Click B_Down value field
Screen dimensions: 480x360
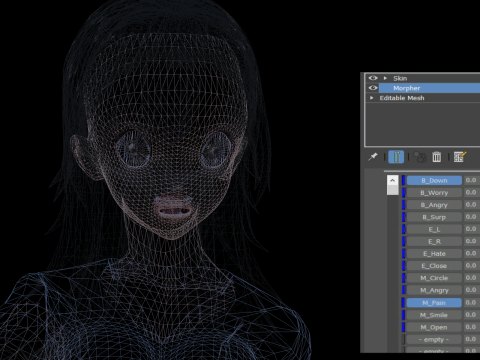coord(472,180)
